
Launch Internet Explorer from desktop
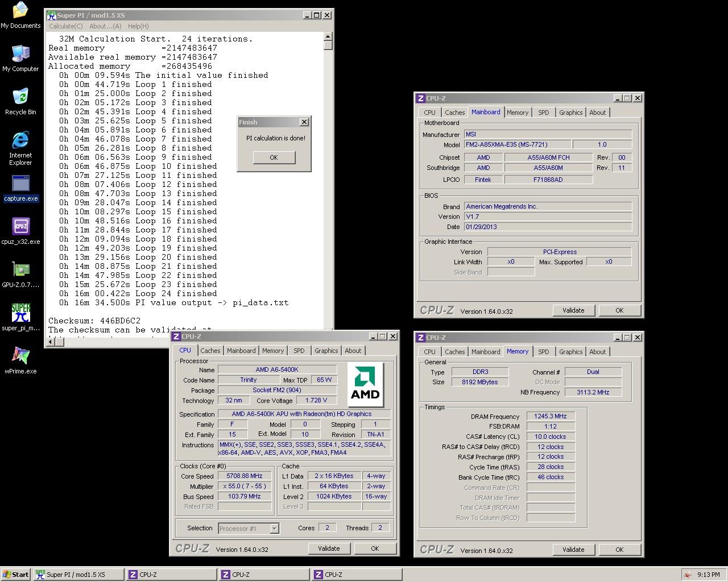coord(20,148)
